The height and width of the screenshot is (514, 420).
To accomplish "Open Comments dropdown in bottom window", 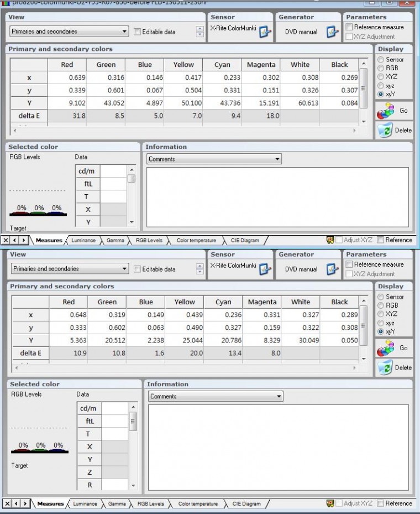I will pos(216,396).
